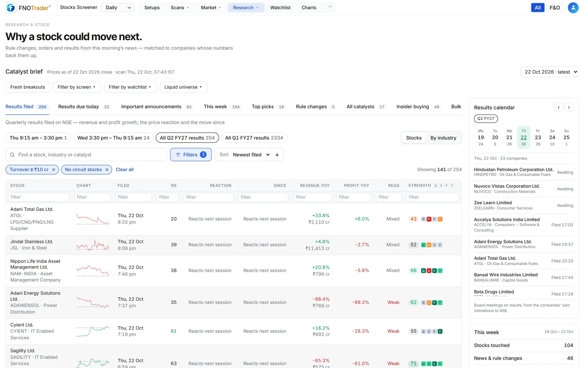Viewport: 588px width, 368px height.
Task: Toggle sort direction arrow
Action: [277, 155]
